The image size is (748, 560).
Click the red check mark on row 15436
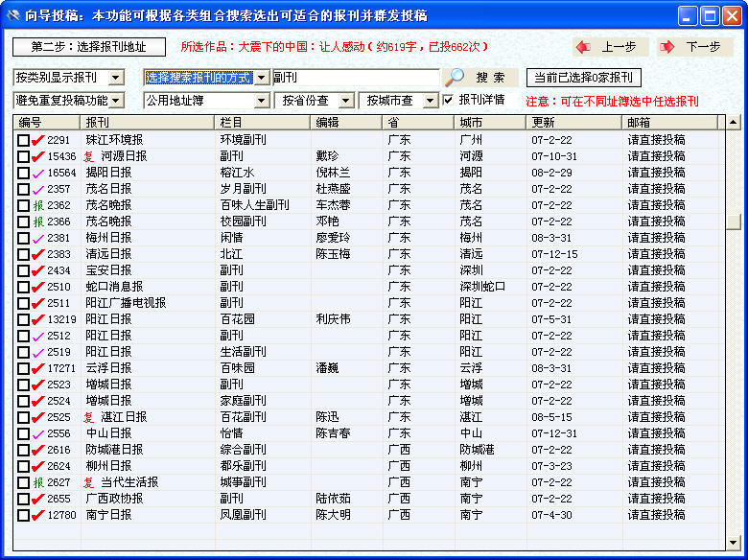[x=37, y=156]
